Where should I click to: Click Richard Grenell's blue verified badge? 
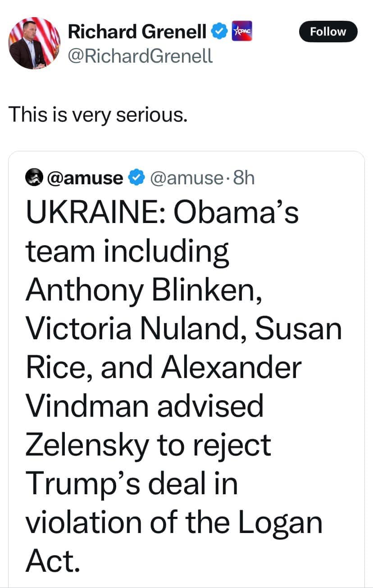click(218, 32)
